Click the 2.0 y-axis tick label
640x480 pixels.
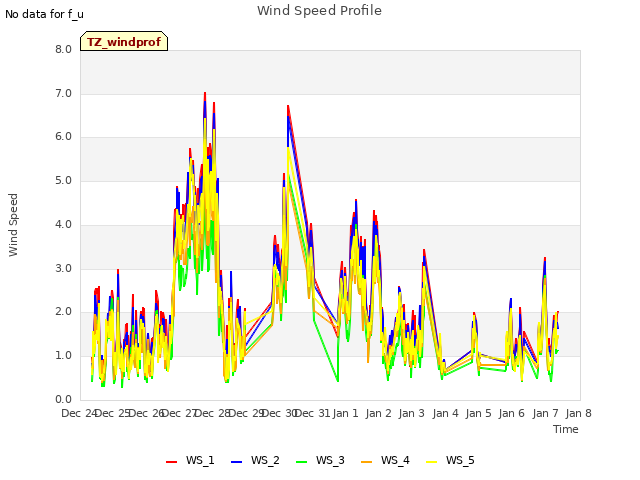tap(63, 312)
